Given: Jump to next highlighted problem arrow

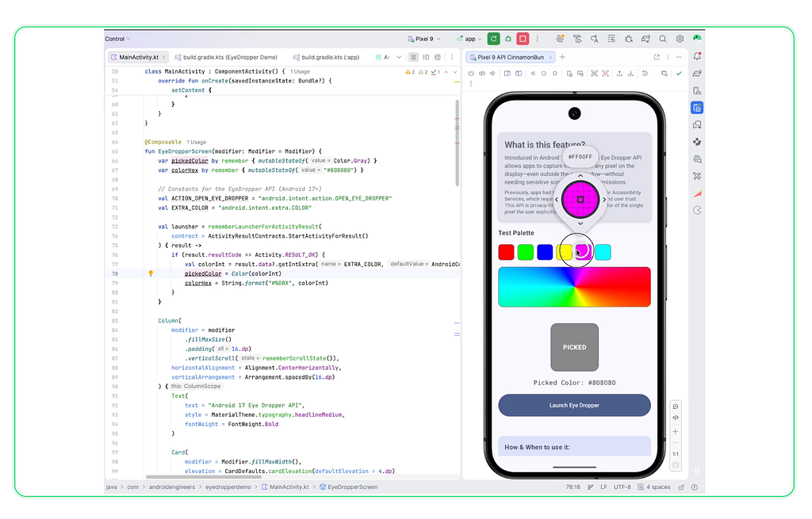Looking at the screenshot, I should click(x=455, y=72).
